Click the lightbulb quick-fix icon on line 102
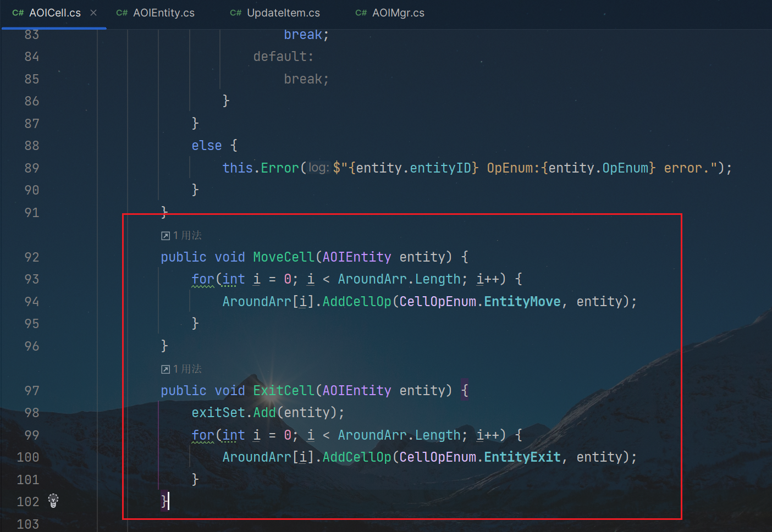This screenshot has width=772, height=532. coord(53,501)
